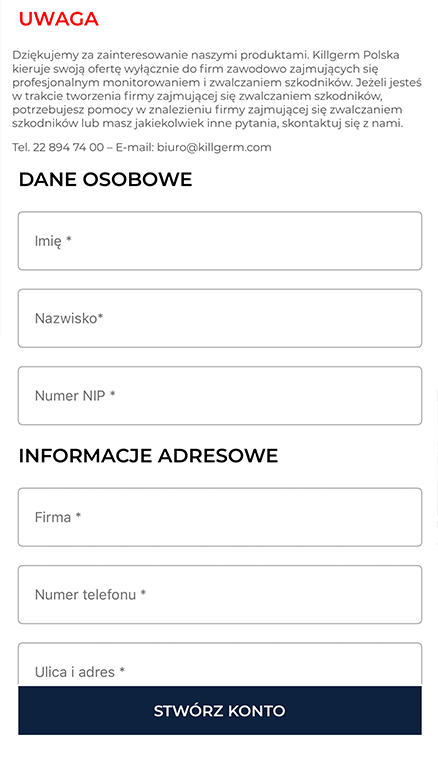Activate the Firma company field

click(x=219, y=517)
